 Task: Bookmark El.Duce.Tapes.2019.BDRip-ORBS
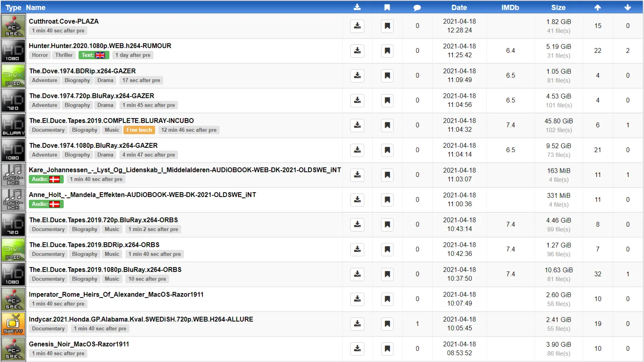click(387, 249)
